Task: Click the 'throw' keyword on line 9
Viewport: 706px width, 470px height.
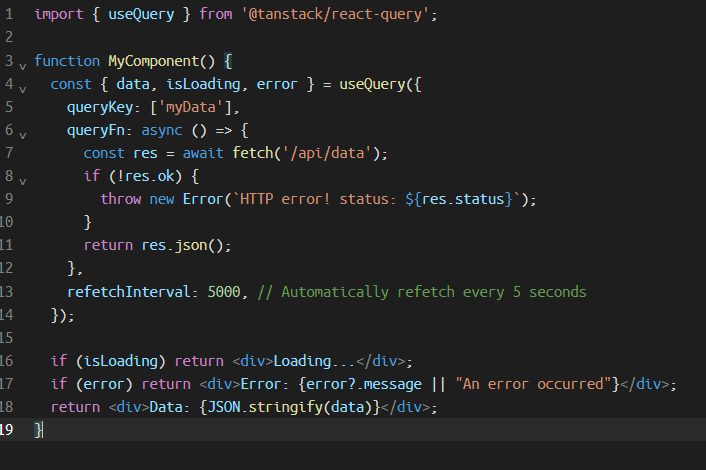Action: [x=121, y=199]
